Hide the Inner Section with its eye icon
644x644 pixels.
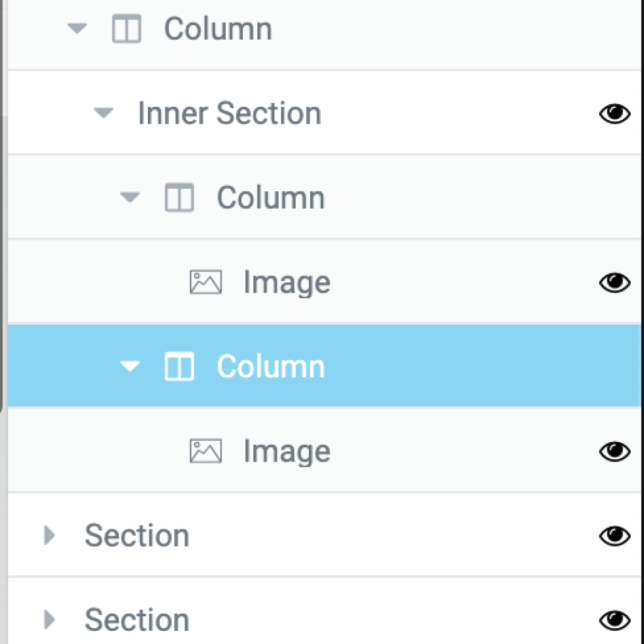(x=614, y=114)
